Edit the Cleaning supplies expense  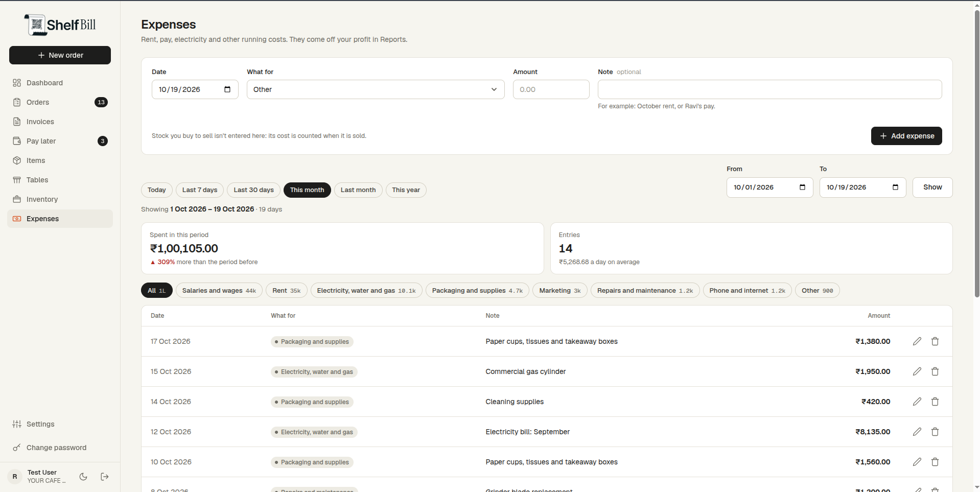[917, 402]
